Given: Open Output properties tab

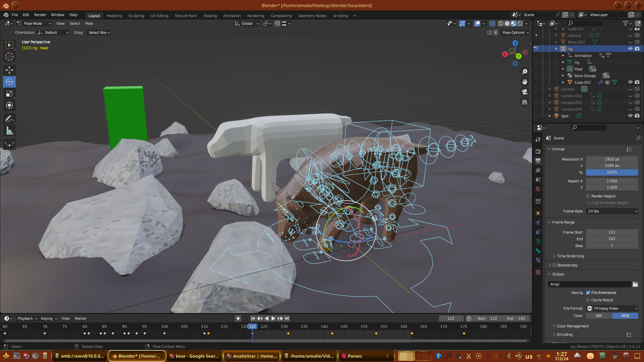Looking at the screenshot, I should [538, 161].
